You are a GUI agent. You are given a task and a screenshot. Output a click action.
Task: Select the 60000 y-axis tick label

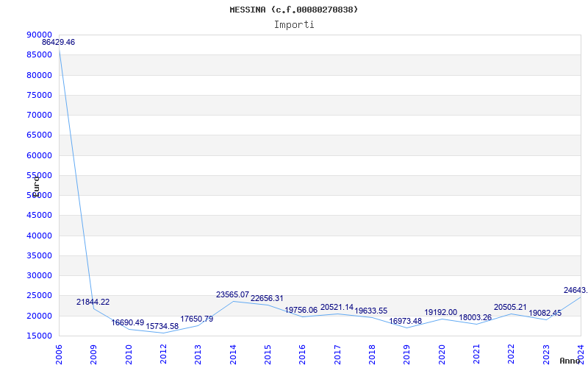[40, 155]
